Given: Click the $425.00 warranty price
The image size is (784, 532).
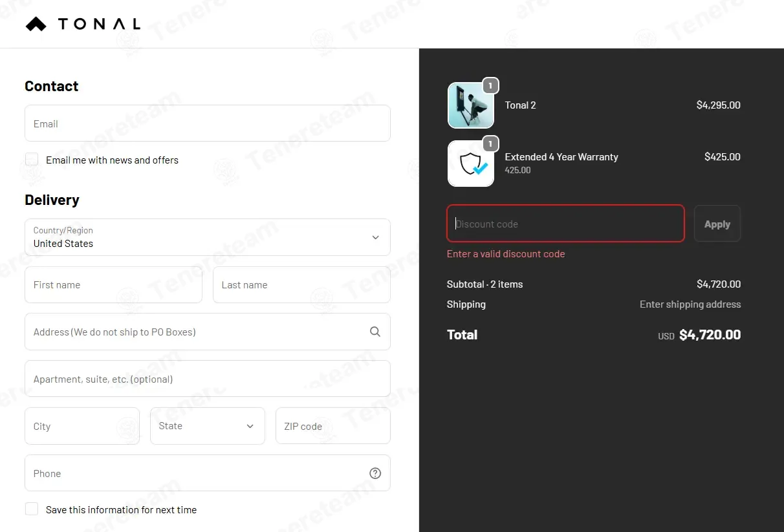Looking at the screenshot, I should pos(723,157).
